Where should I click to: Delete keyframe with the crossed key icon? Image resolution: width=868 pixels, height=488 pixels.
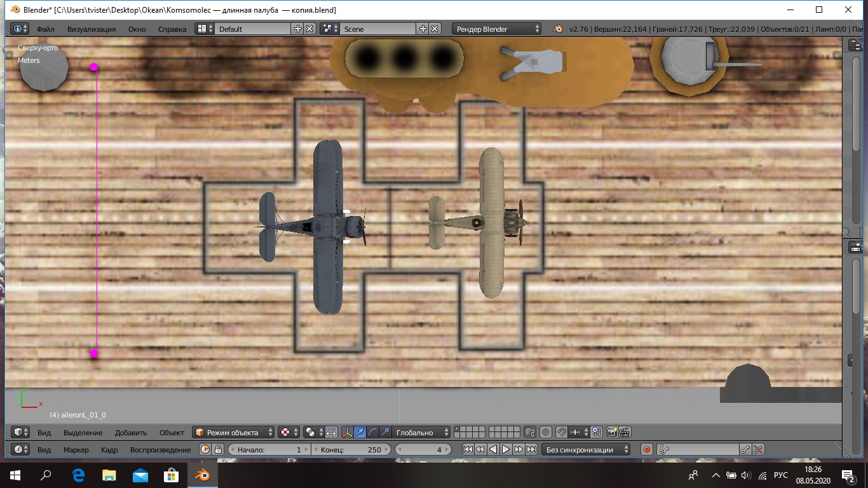[x=758, y=449]
